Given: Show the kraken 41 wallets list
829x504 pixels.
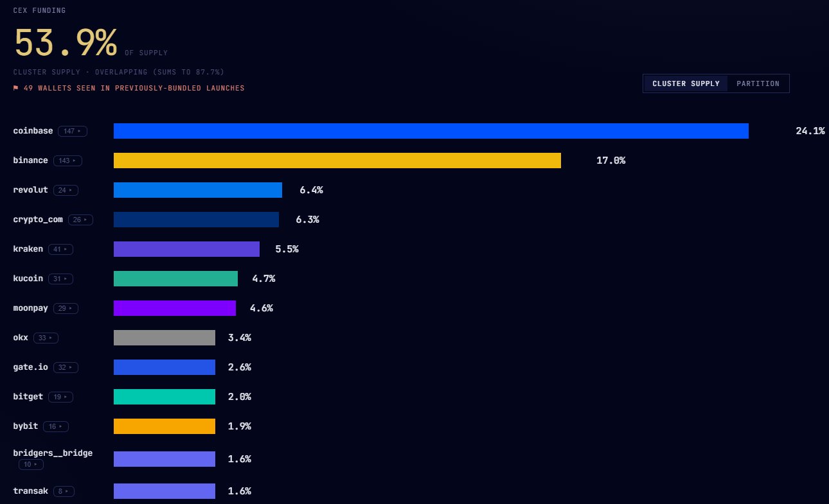Looking at the screenshot, I should tap(61, 249).
